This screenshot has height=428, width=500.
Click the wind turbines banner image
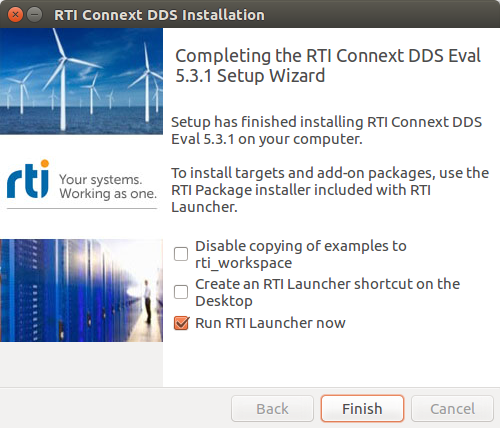point(81,81)
